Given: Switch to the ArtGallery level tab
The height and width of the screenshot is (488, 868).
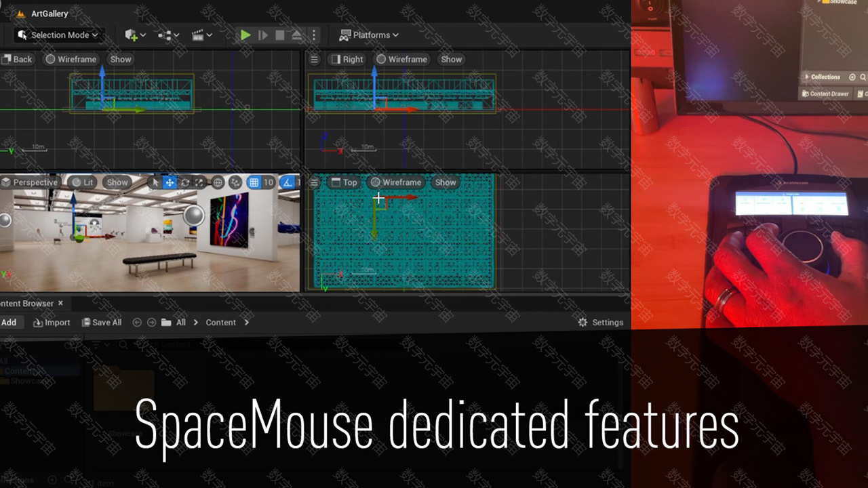Looking at the screenshot, I should pos(49,14).
